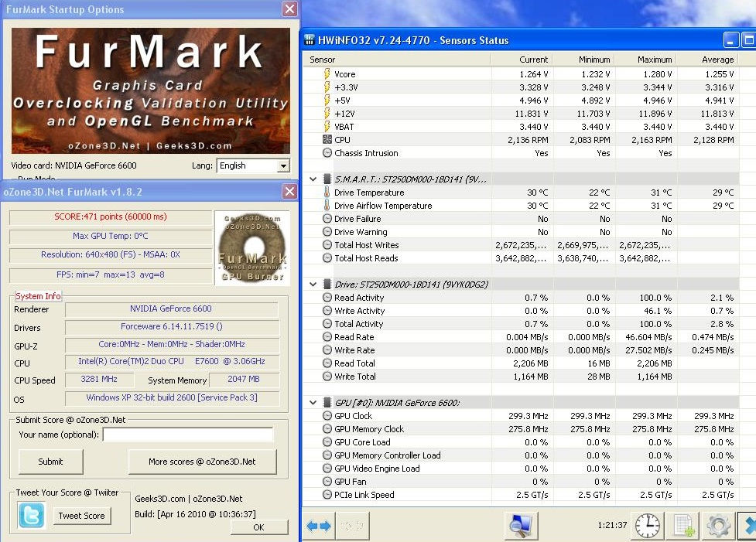Click the Submit button

(50, 462)
